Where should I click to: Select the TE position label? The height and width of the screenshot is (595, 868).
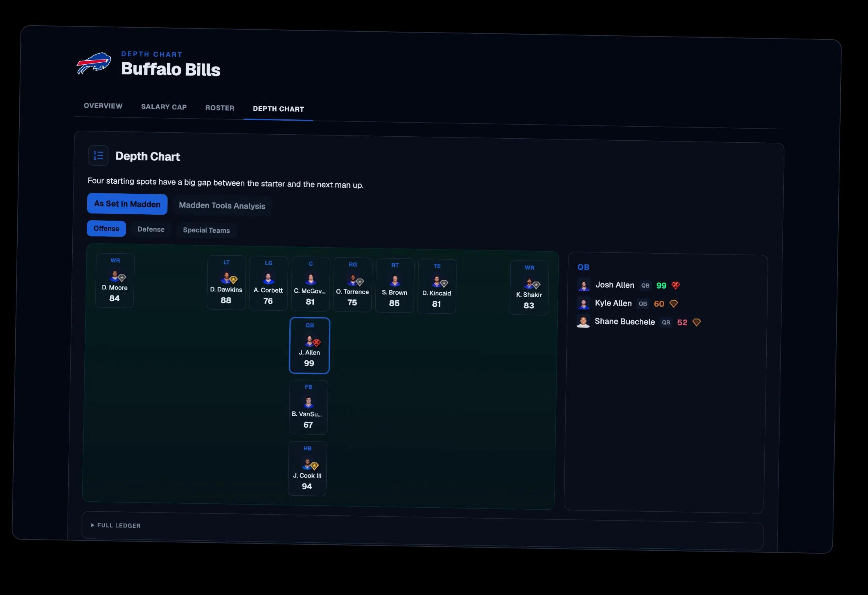(x=437, y=266)
